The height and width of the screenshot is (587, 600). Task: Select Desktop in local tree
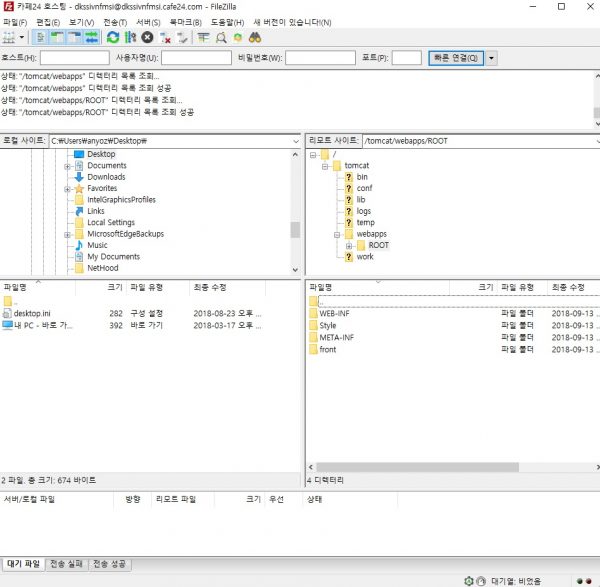pos(101,154)
